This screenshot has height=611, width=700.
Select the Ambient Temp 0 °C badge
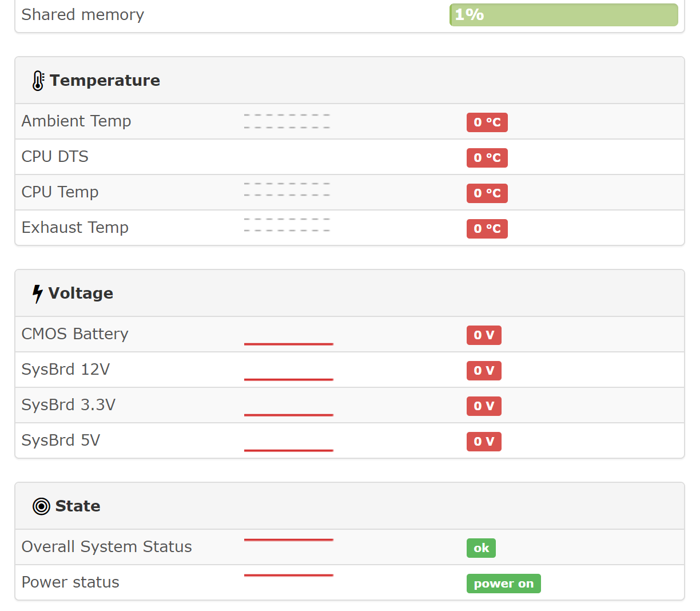coord(487,122)
